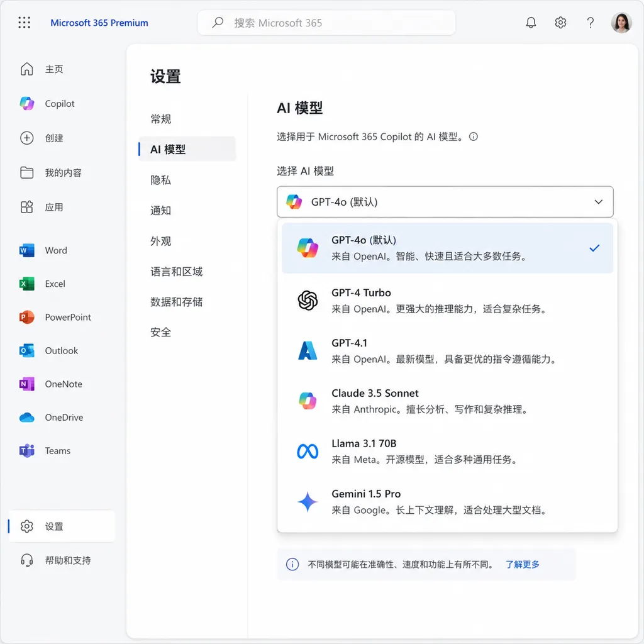Click the Meta logo of Llama 3.1 70B
This screenshot has width=644, height=644.
pyautogui.click(x=308, y=452)
